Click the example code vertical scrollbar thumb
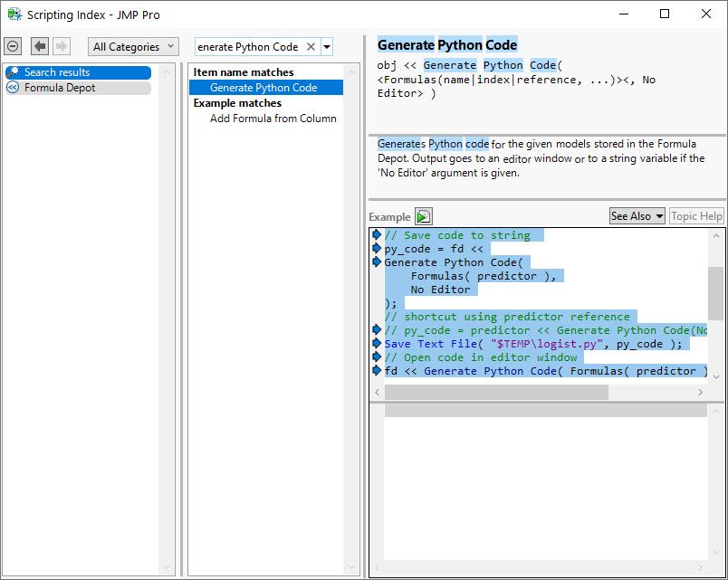 (716, 293)
